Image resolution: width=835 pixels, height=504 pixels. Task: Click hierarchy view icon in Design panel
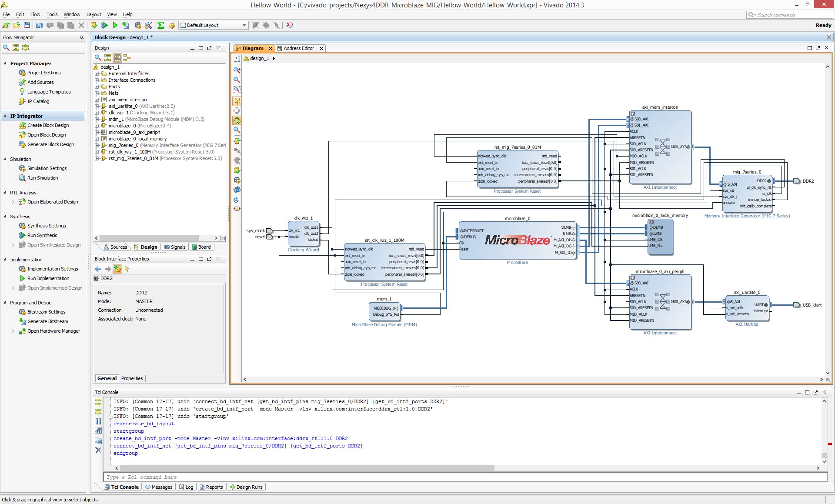pyautogui.click(x=127, y=57)
